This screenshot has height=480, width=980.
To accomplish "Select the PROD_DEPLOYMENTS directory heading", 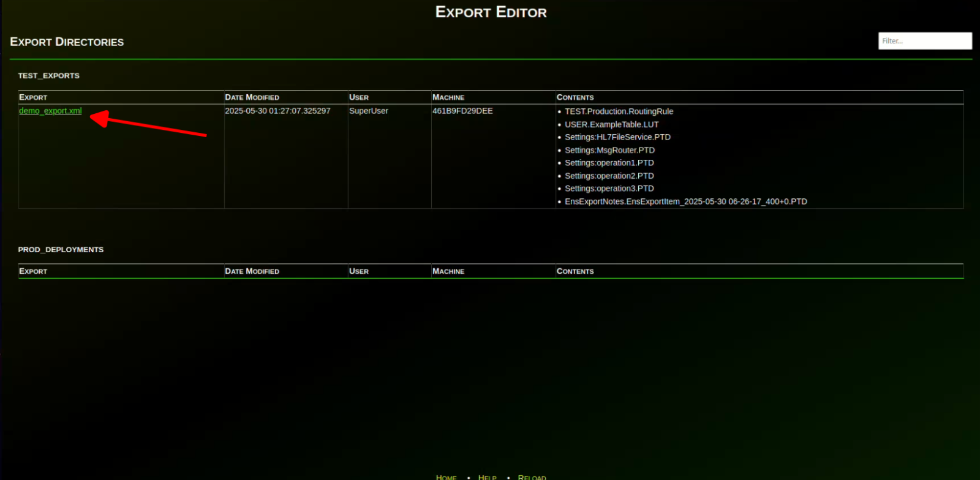I will [x=61, y=250].
